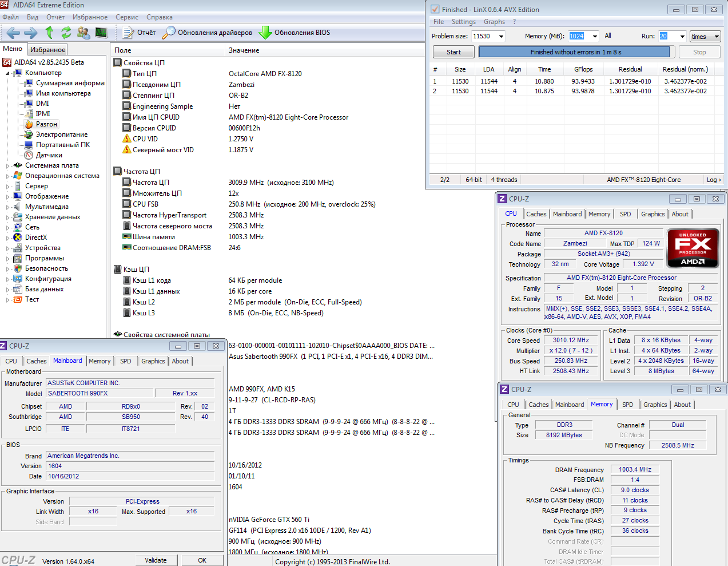Select the Датчики sensor gauge item
Image resolution: width=728 pixels, height=566 pixels.
coord(49,155)
